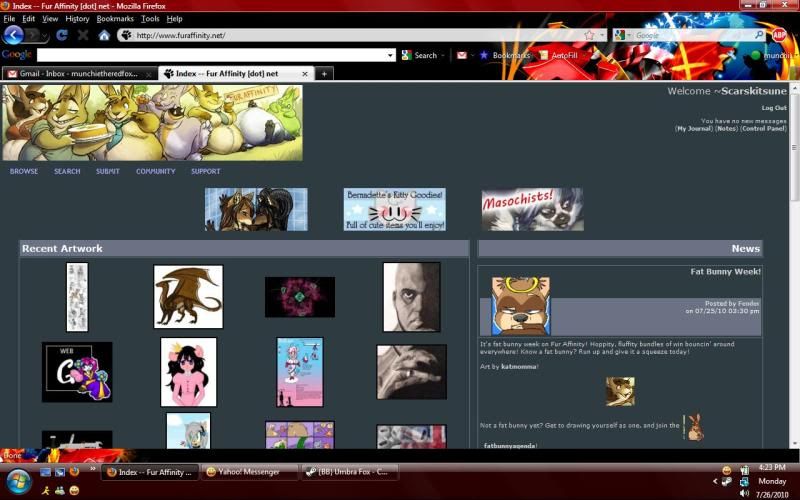Viewport: 800px width, 500px height.
Task: Click the Firefox back arrow button
Action: (13, 35)
